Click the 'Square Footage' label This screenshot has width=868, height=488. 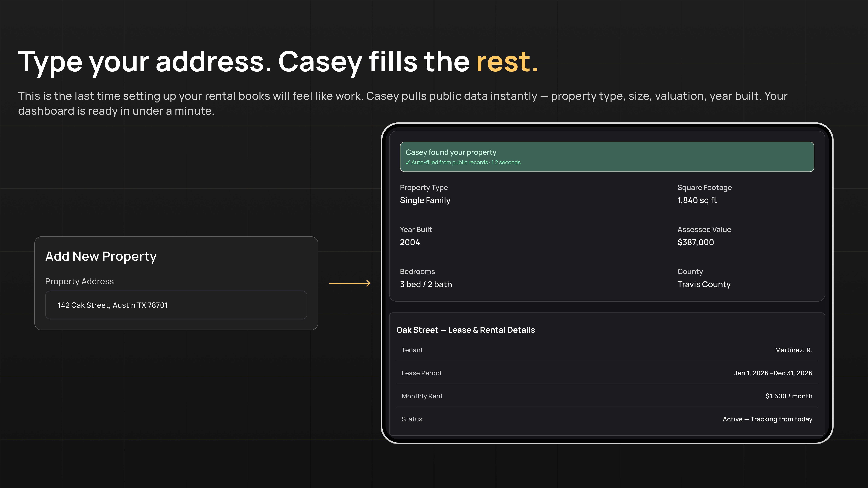click(705, 188)
